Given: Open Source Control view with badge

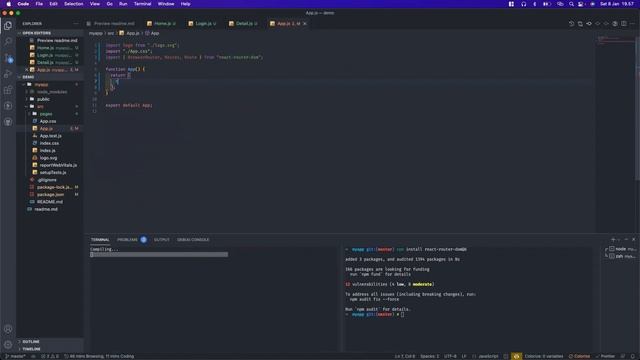Looking at the screenshot, I should pos(8,58).
